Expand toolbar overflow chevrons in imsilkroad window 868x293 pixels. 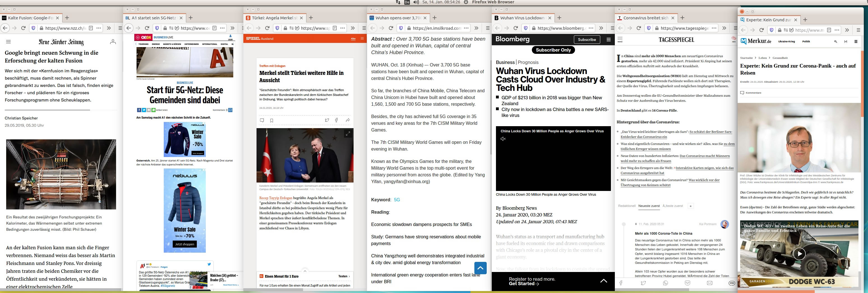pos(476,28)
